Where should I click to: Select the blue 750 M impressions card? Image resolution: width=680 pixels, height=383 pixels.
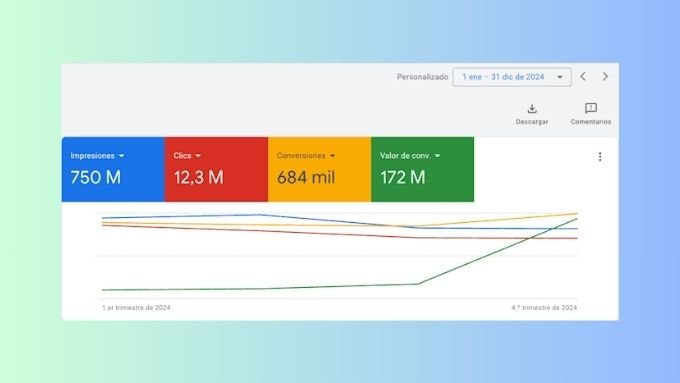[x=113, y=169]
